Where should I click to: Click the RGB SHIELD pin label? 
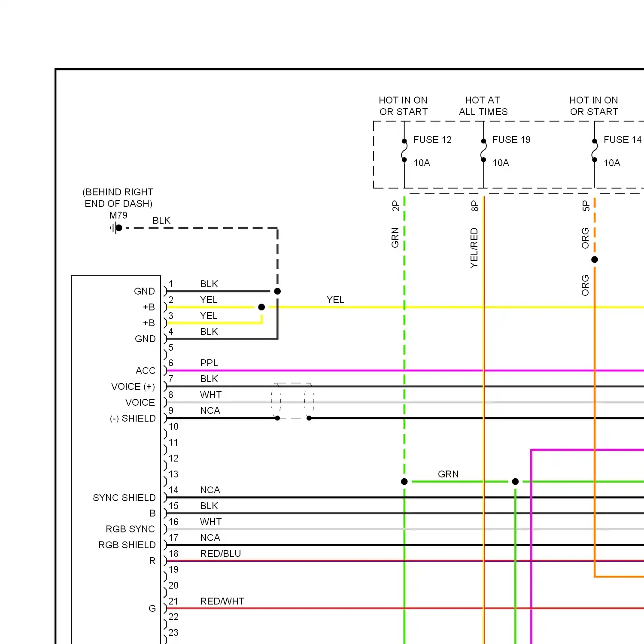[x=127, y=545]
